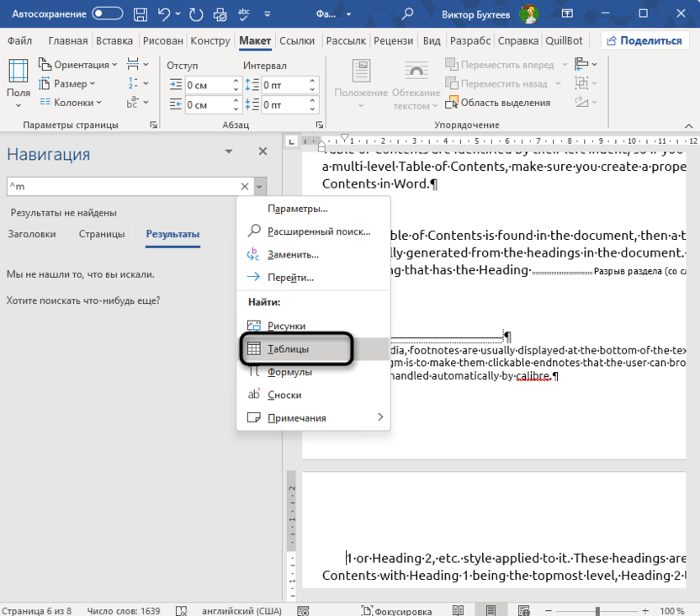This screenshot has width=700, height=616.
Task: Click the Заменить replace menu item
Action: (x=292, y=254)
